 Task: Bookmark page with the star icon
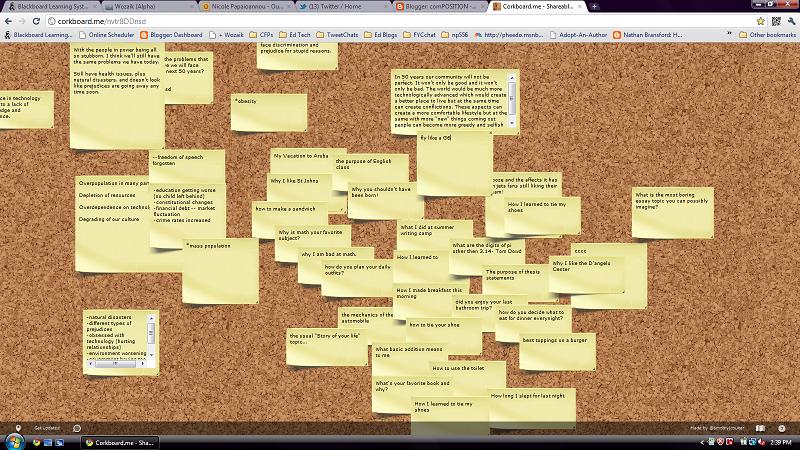click(x=761, y=21)
